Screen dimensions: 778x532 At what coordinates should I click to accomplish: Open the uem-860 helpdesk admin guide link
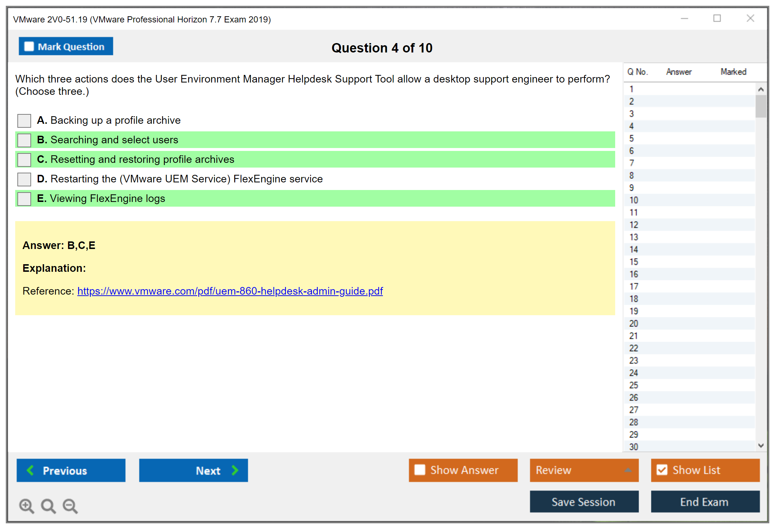pos(230,291)
